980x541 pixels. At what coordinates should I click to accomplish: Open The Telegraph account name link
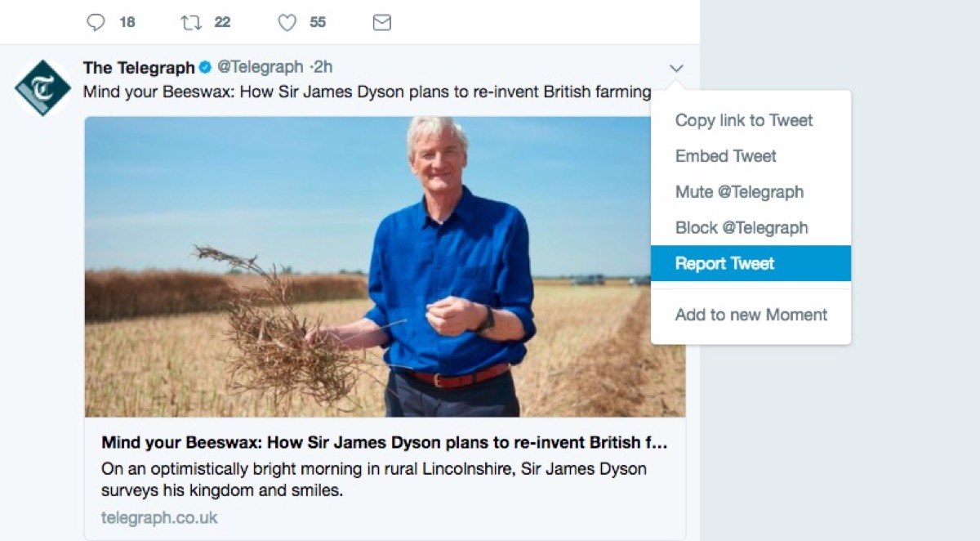(x=139, y=68)
